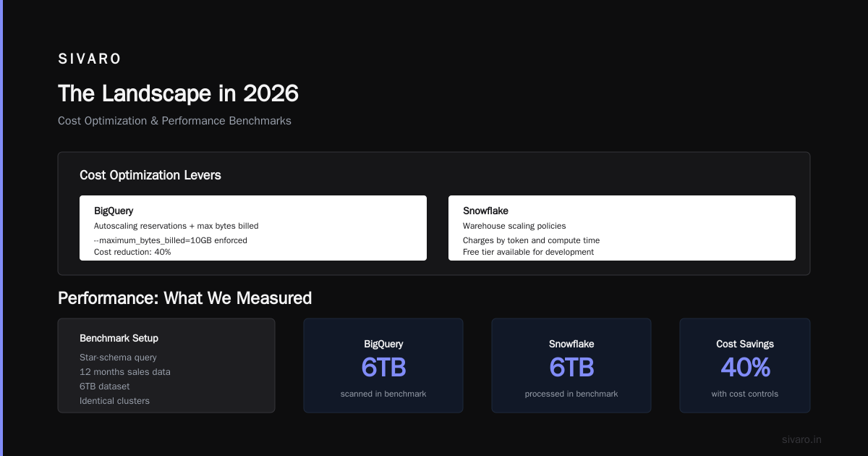
Task: Select 'The Landscape in 2026' title
Action: [x=178, y=93]
